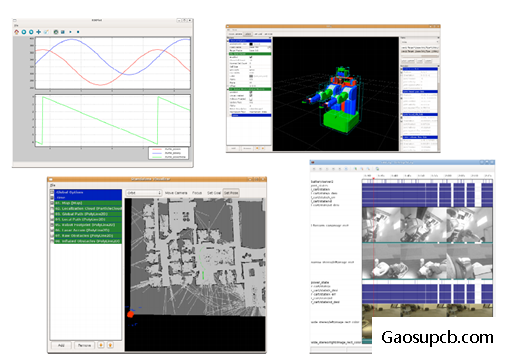Click the zoom-out magnifier in bag toolbar
This screenshot has width=506, height=361.
pyautogui.click(x=362, y=169)
